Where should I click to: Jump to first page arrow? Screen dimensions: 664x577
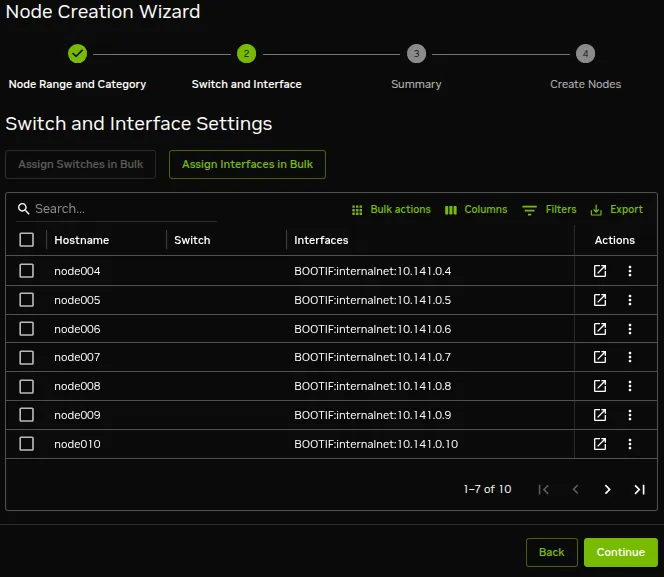pyautogui.click(x=543, y=490)
